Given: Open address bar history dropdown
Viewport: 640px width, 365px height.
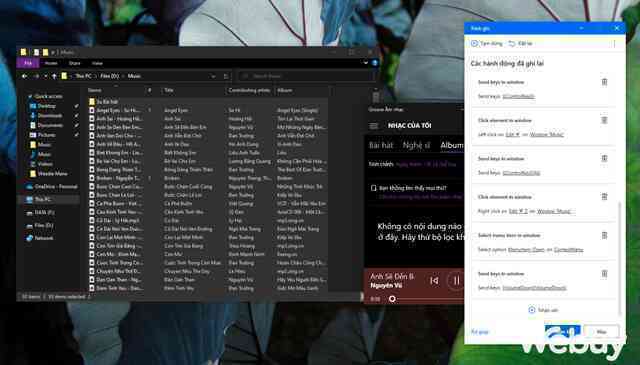Looking at the screenshot, I should (x=213, y=76).
